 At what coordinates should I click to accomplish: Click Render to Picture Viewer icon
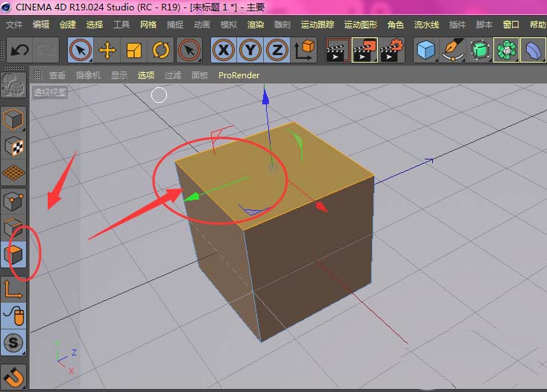[364, 50]
